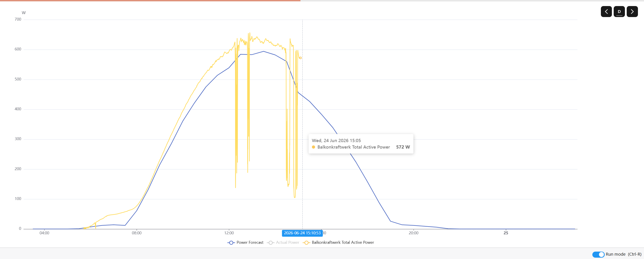Turn off the Run mode switch

[598, 254]
